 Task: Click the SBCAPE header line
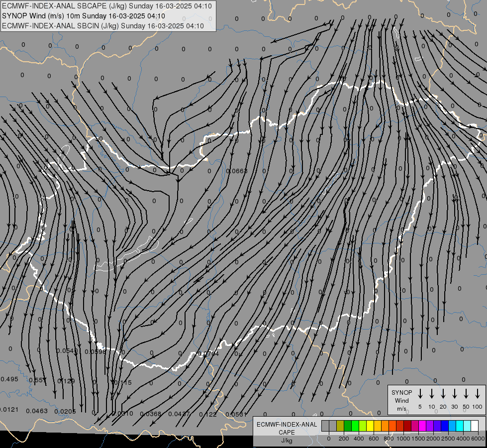(107, 6)
